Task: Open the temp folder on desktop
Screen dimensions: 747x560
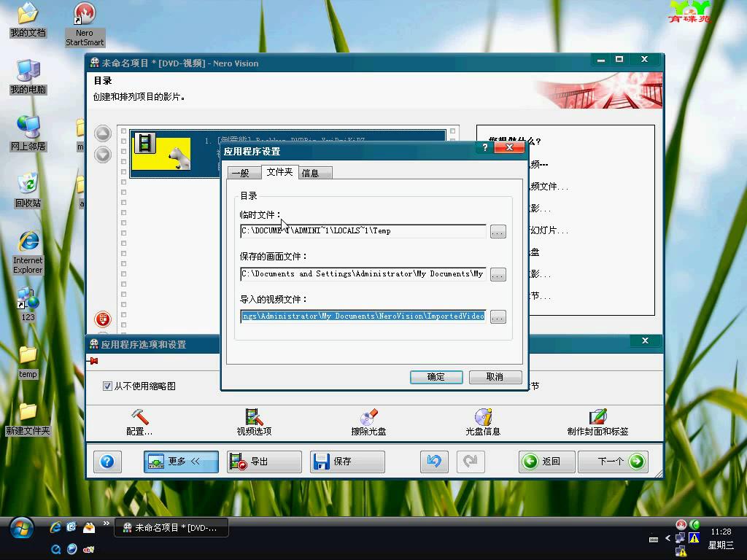Action: [x=28, y=362]
